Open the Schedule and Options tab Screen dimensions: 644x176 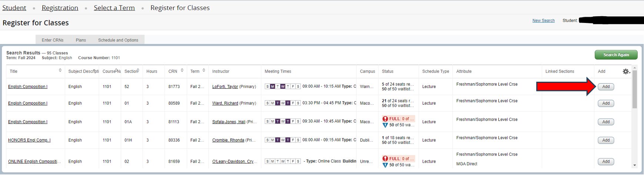(118, 40)
